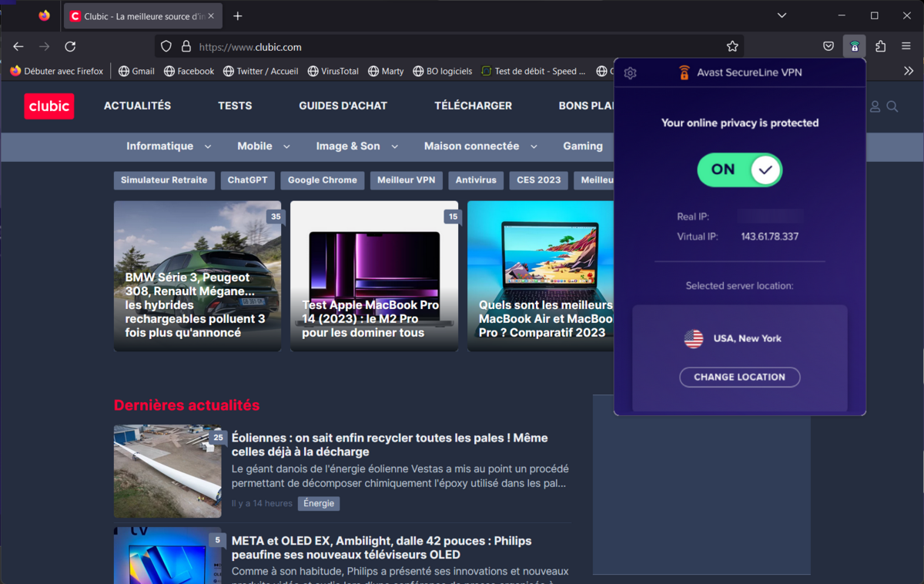Open META et OLED EX Philips headline

click(x=382, y=548)
